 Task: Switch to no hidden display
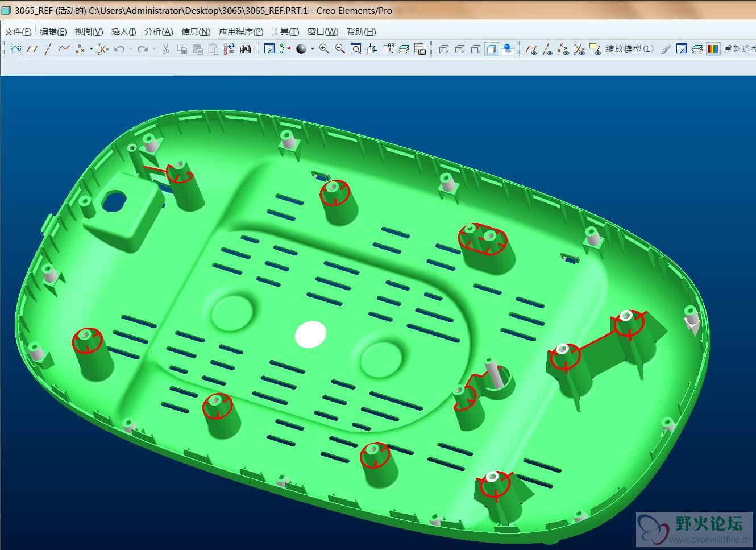[476, 49]
